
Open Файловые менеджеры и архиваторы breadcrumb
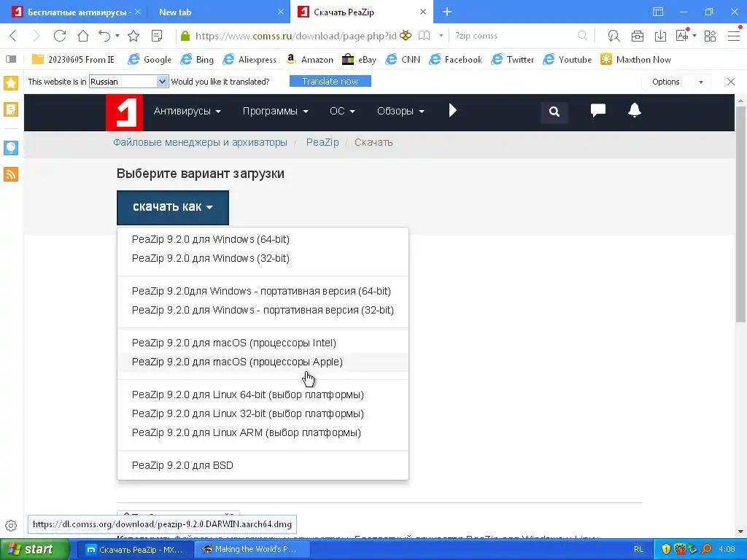[x=200, y=142]
